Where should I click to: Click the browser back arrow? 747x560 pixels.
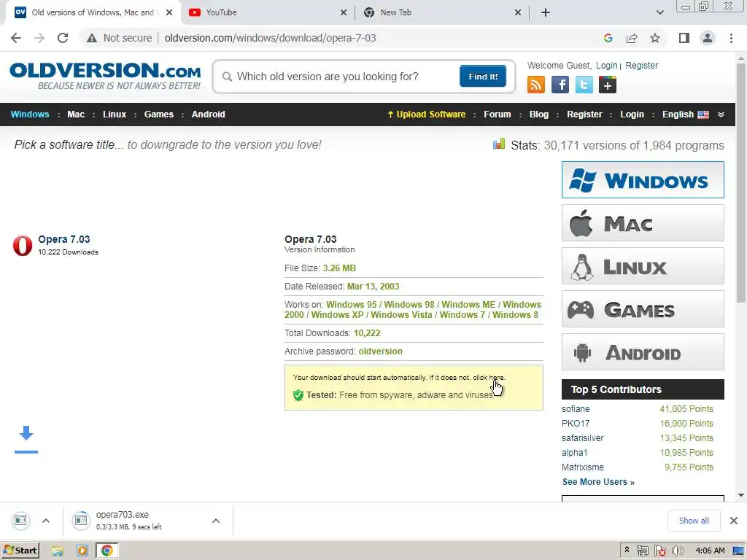(x=16, y=38)
